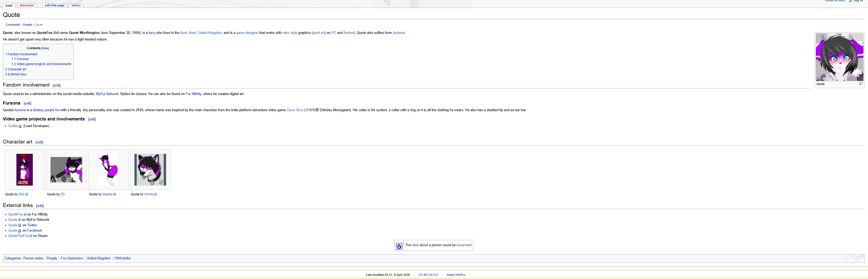Image resolution: width=868 pixels, height=279 pixels.
Task: Open the character art thumbnail by Blitz
Action: coord(25,169)
